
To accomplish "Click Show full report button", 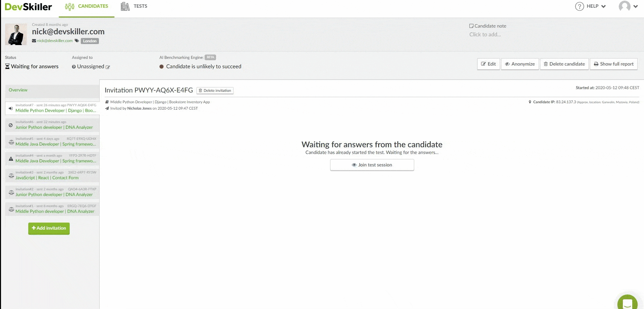I will click(614, 64).
